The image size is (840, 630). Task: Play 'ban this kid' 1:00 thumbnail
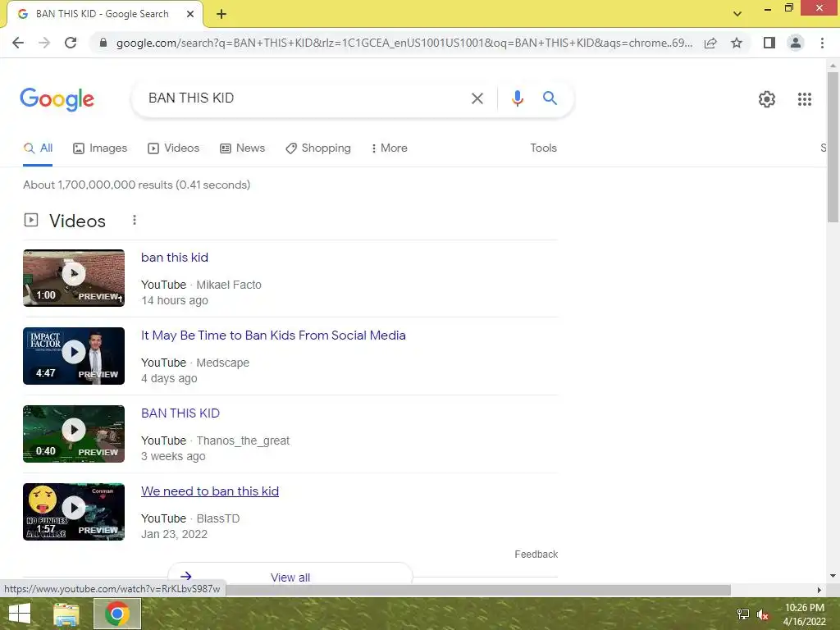[x=74, y=278]
